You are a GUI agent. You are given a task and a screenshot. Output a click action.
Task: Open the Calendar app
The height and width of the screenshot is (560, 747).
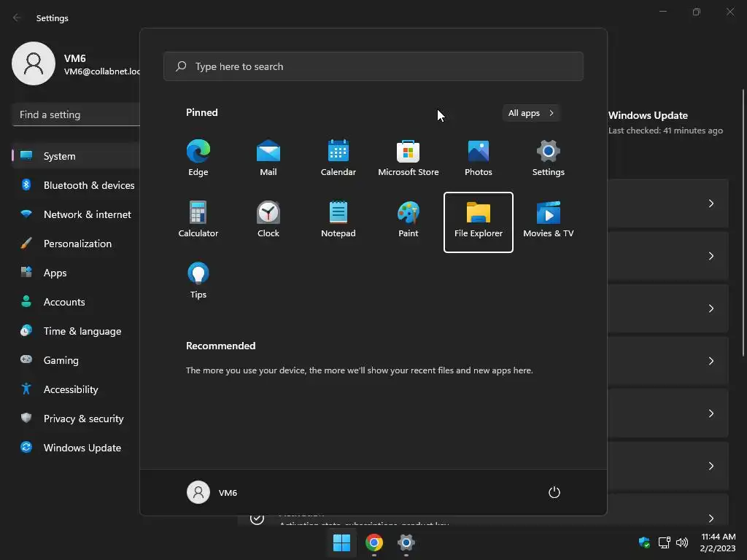click(338, 158)
